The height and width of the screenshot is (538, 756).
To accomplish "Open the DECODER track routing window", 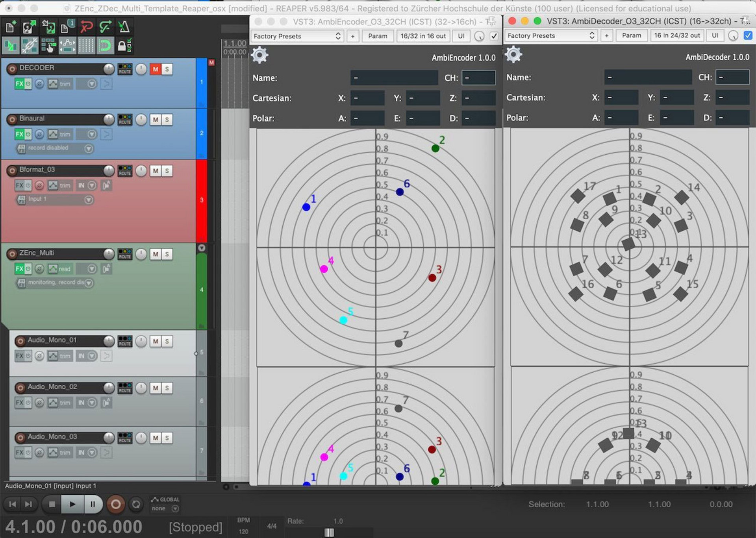I will pos(125,69).
